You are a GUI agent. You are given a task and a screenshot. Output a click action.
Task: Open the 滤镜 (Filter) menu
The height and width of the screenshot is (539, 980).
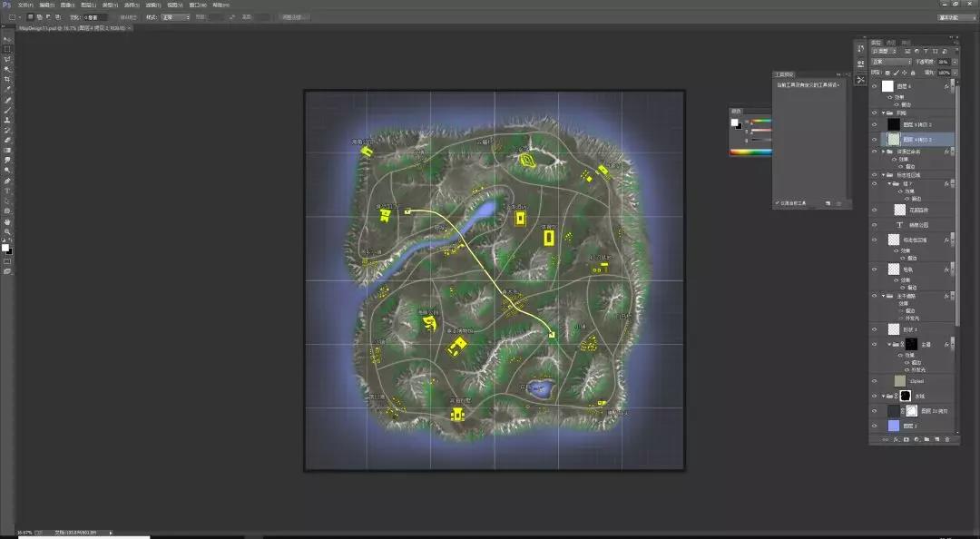tap(153, 5)
